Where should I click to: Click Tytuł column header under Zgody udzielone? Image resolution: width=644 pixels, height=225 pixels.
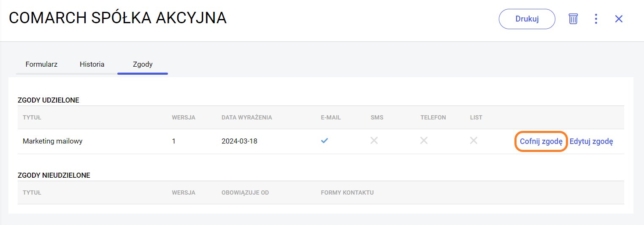32,117
